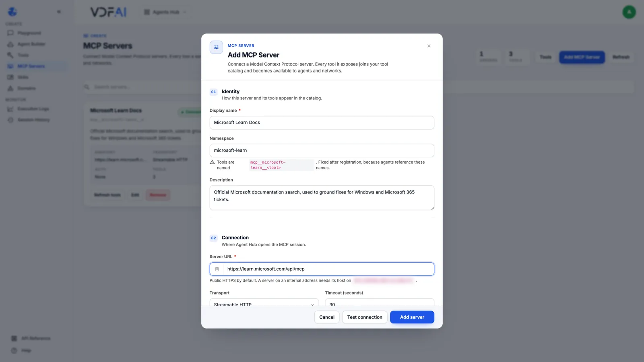Click the sliders icon beside Add MCP Server

[x=216, y=47]
